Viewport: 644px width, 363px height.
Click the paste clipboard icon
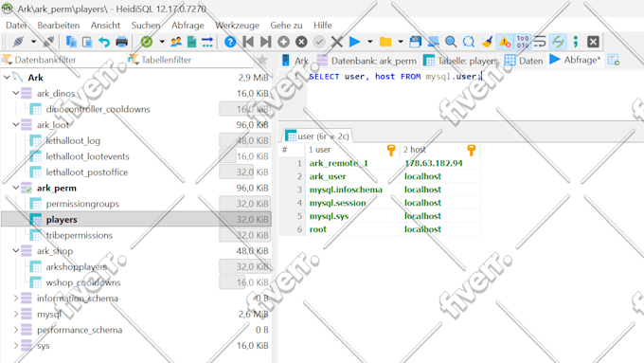coord(87,42)
